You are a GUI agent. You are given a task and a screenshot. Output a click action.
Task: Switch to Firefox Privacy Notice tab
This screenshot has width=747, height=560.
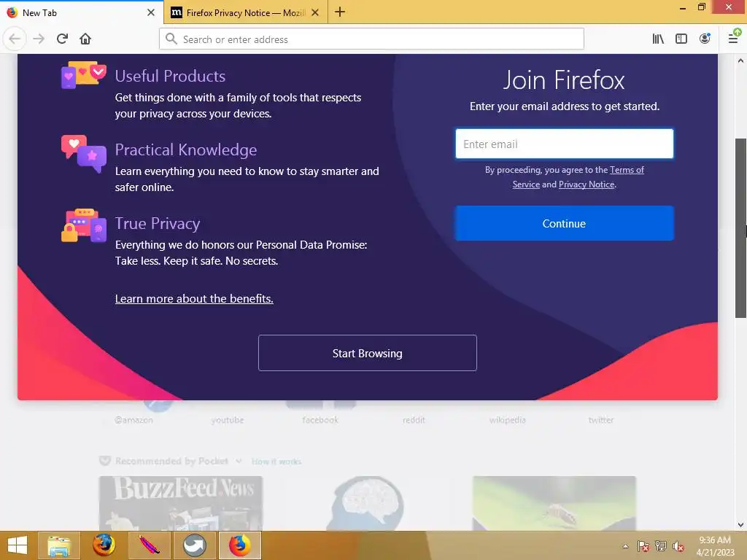point(245,12)
